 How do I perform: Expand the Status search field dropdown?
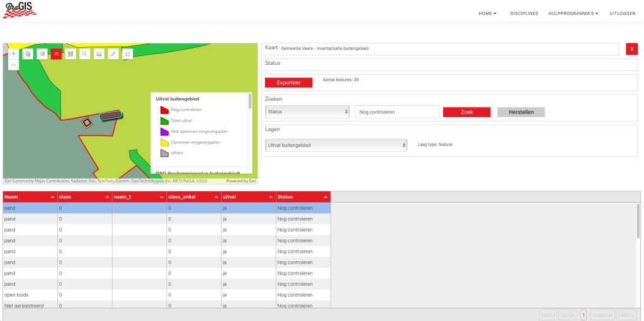pos(307,112)
